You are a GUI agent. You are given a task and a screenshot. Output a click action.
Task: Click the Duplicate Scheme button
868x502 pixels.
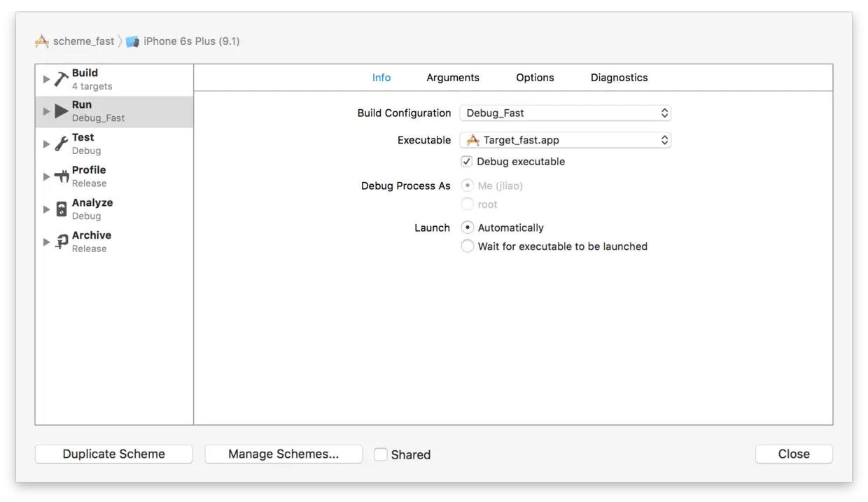114,454
